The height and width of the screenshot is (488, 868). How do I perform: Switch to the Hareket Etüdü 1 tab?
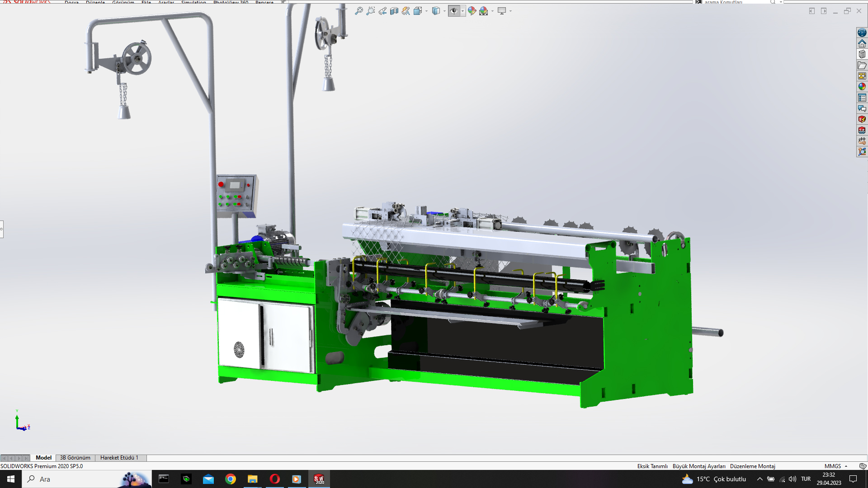pos(119,458)
